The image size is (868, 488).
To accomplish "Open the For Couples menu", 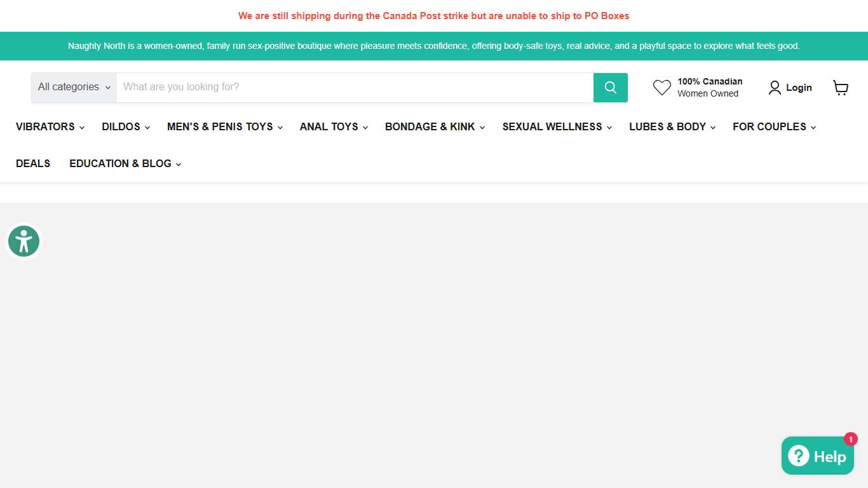I will pyautogui.click(x=773, y=127).
